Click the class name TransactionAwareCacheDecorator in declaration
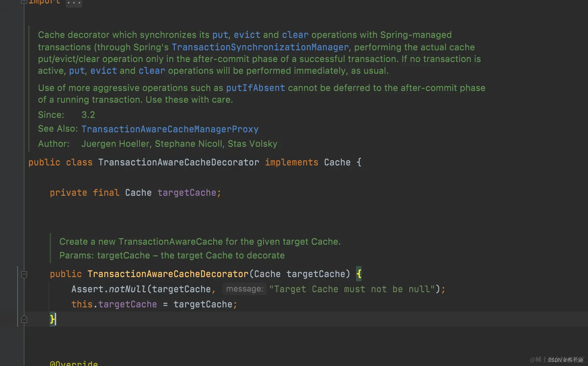Viewport: 588px width, 366px height. pyautogui.click(x=179, y=162)
